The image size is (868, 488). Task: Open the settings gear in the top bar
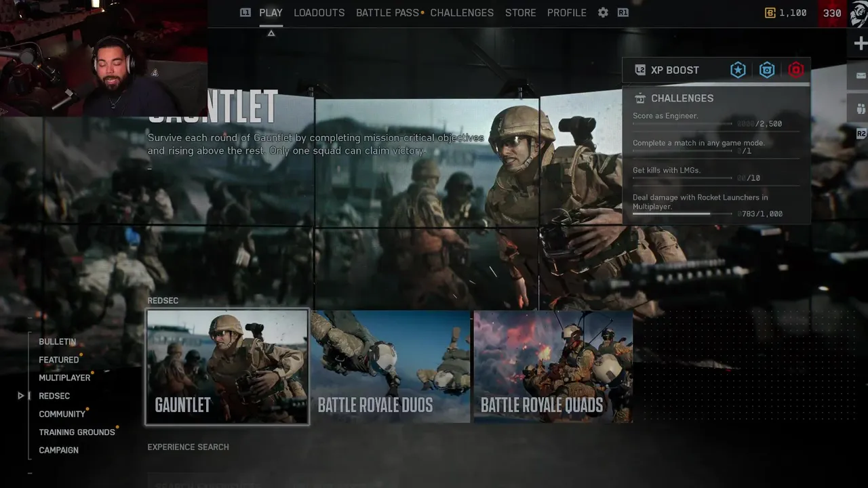(603, 13)
